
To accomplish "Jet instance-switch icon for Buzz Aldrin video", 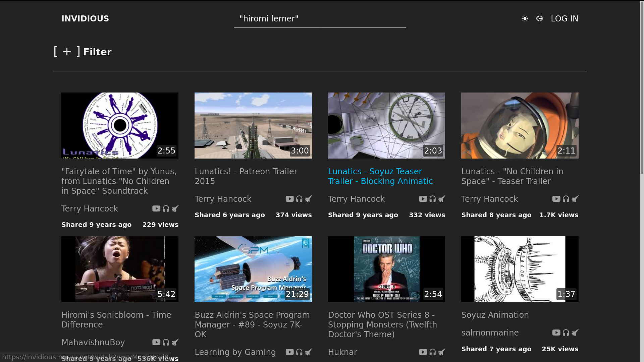I will point(309,352).
